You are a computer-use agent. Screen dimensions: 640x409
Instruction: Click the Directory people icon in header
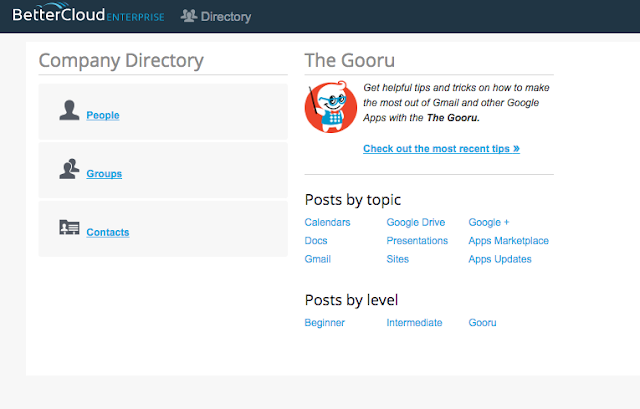point(189,16)
